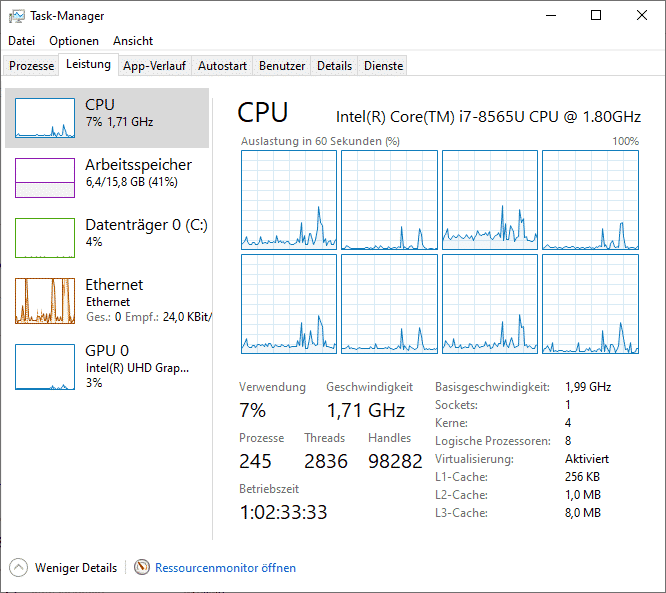Image resolution: width=666 pixels, height=593 pixels.
Task: Click the Geschwindigkeit value 1,71 GHz
Action: coord(366,410)
